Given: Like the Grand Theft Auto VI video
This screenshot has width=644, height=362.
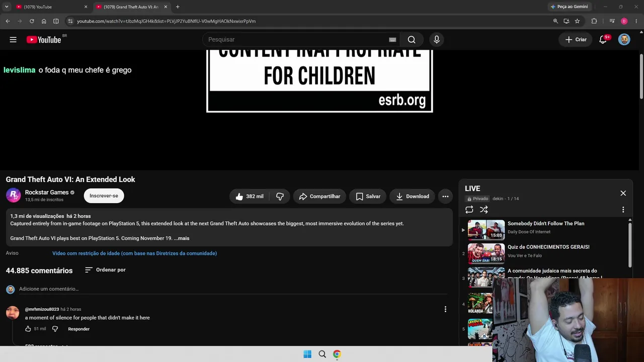Looking at the screenshot, I should pyautogui.click(x=250, y=197).
